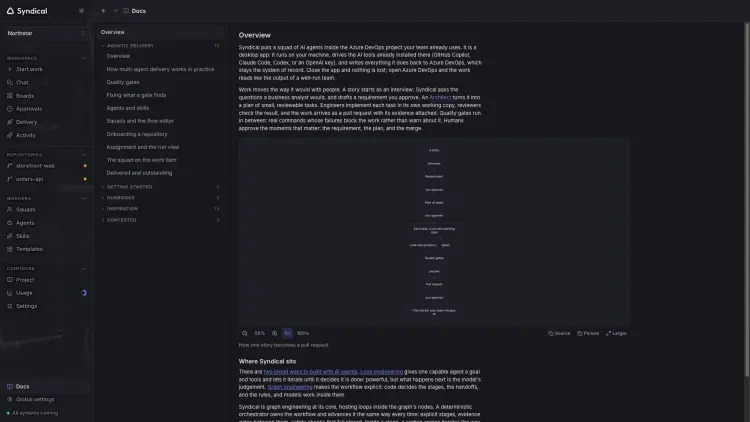Open Project via its icon
Screen dimensions: 750x422
coord(10,280)
